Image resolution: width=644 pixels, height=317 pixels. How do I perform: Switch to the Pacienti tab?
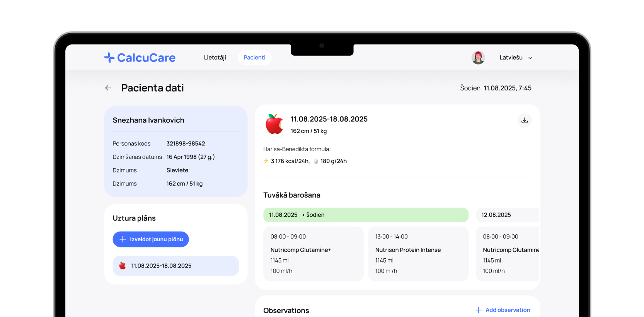tap(254, 58)
